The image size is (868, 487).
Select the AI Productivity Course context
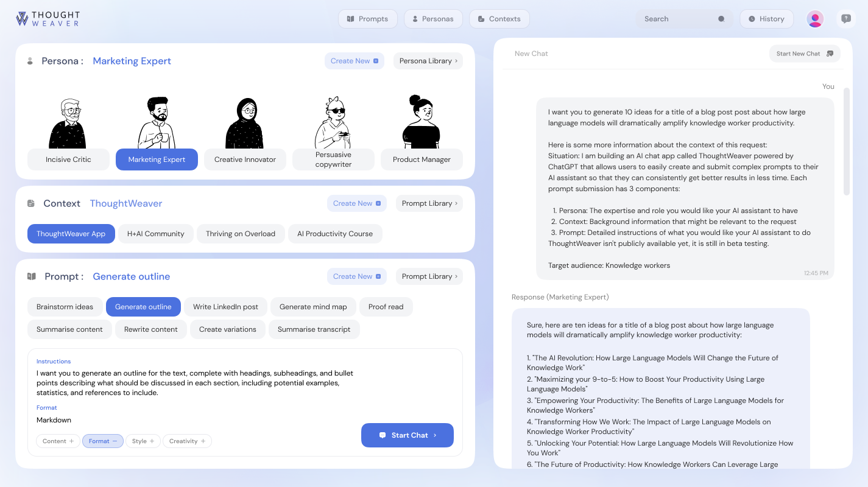pyautogui.click(x=335, y=234)
